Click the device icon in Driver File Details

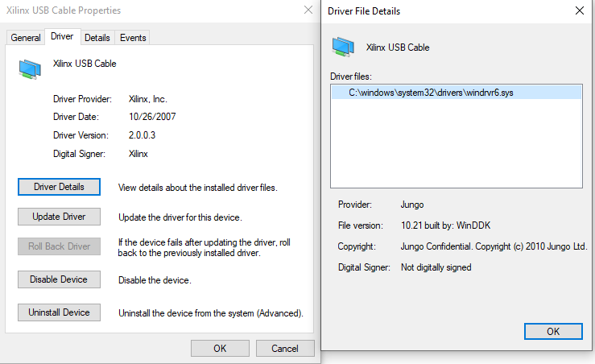345,48
